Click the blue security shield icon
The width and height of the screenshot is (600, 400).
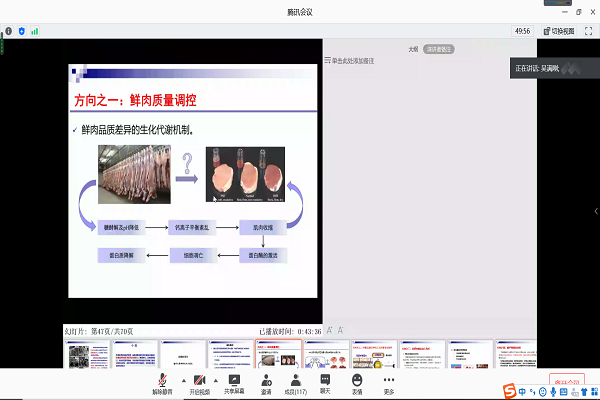(x=20, y=31)
